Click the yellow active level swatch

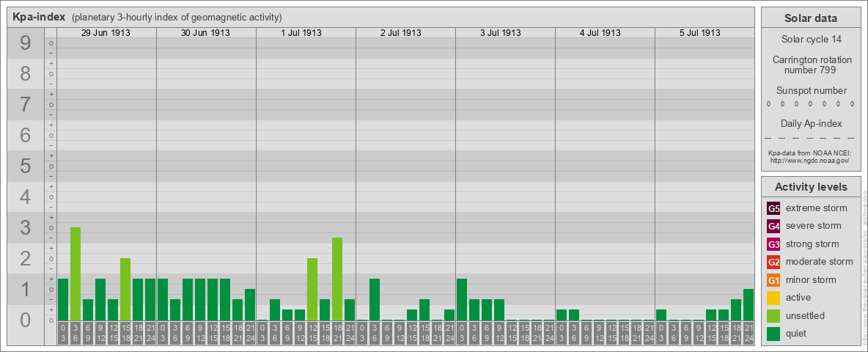773,298
